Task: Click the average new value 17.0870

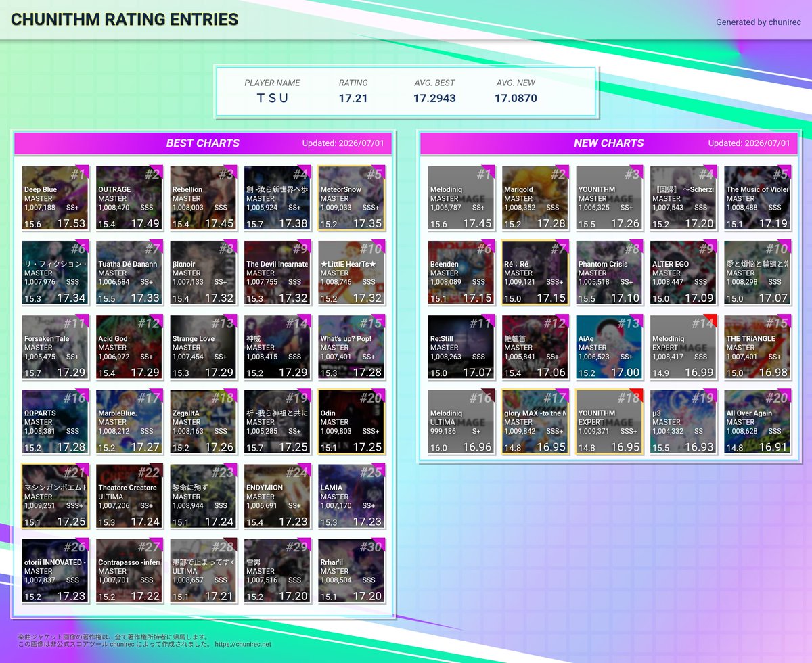Action: pos(516,98)
